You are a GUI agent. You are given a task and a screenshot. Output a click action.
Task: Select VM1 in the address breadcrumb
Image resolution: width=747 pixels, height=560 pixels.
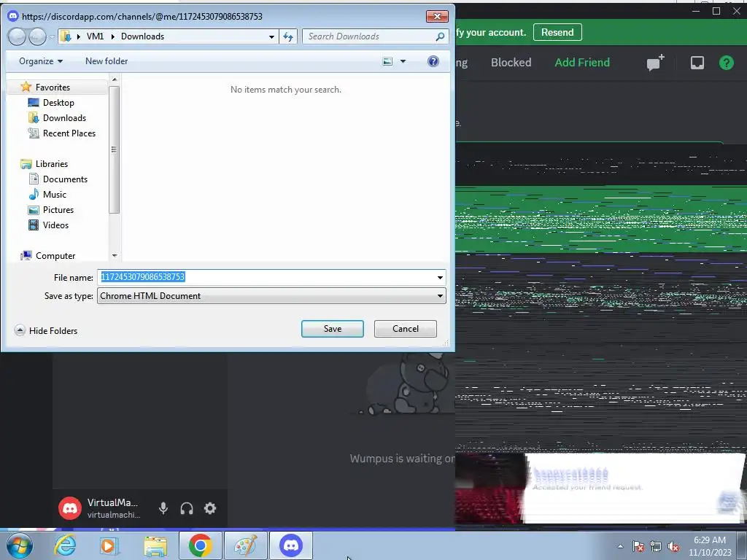(x=95, y=36)
